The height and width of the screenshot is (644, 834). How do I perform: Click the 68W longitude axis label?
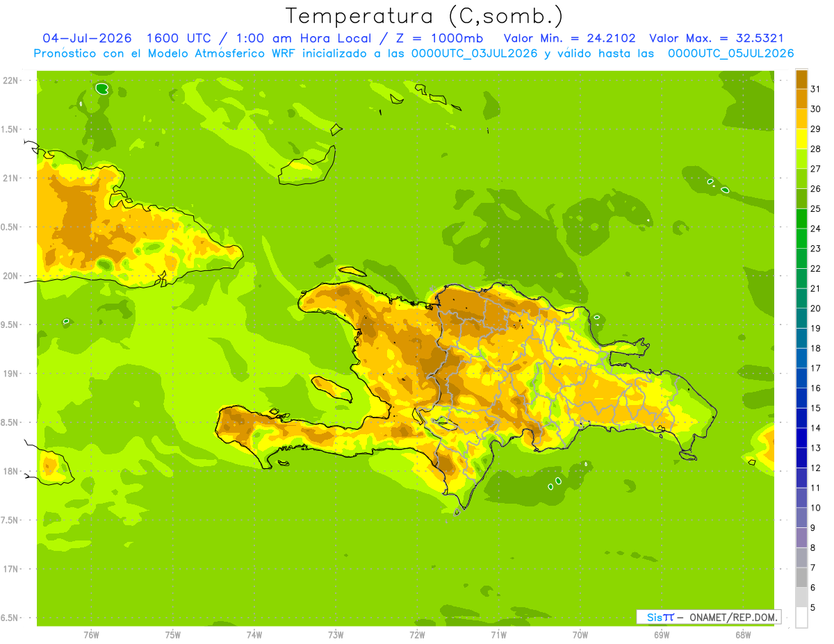[742, 635]
